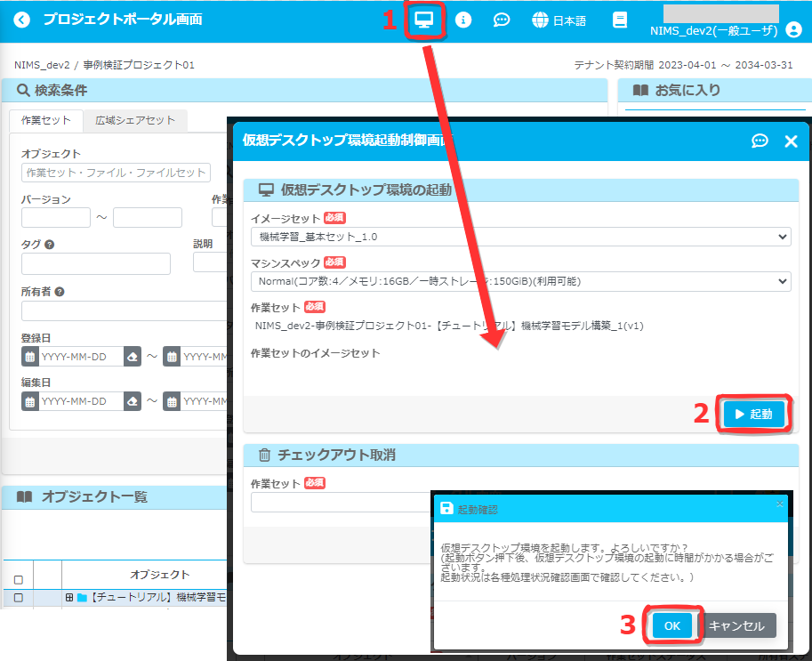Viewport: 812px width, 661px height.
Task: Check the select-all checkbox in object list header
Action: 18,579
